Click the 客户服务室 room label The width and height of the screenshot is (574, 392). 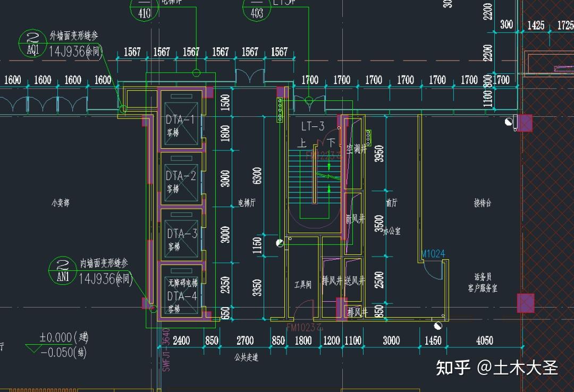pyautogui.click(x=483, y=288)
